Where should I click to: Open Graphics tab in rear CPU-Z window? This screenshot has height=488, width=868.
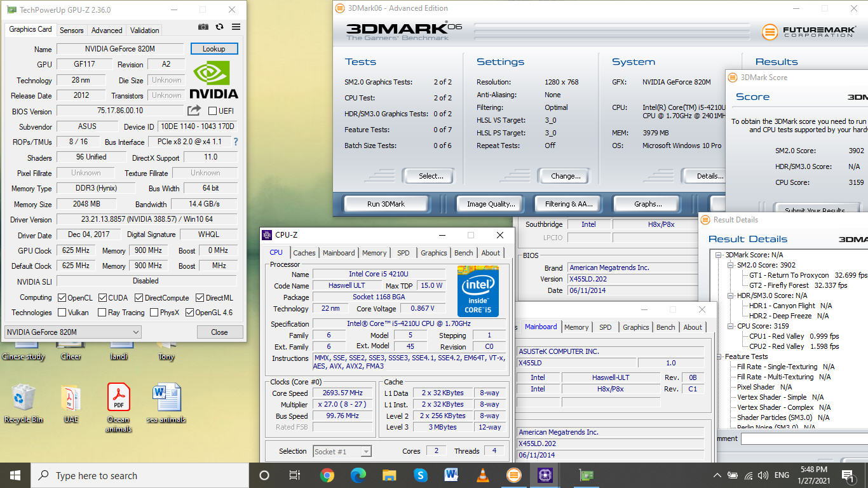636,327
